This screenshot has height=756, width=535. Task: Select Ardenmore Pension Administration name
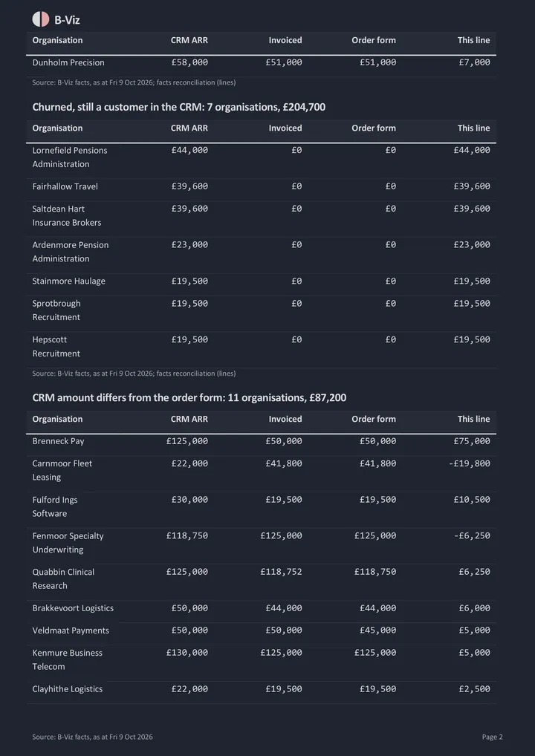point(71,252)
